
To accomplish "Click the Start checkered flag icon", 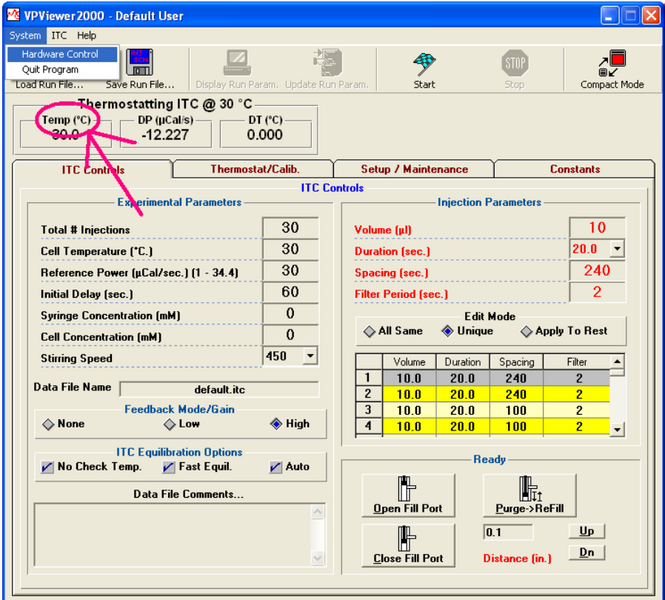I will (x=424, y=64).
